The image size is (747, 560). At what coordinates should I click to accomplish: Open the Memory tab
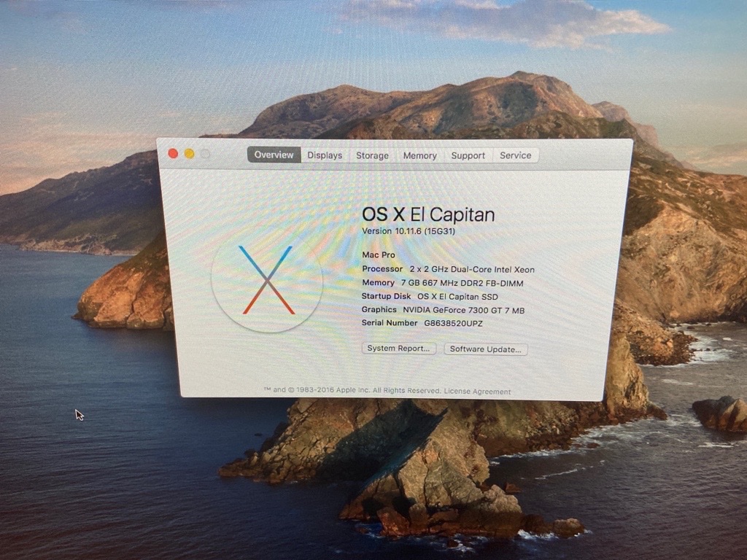(419, 156)
